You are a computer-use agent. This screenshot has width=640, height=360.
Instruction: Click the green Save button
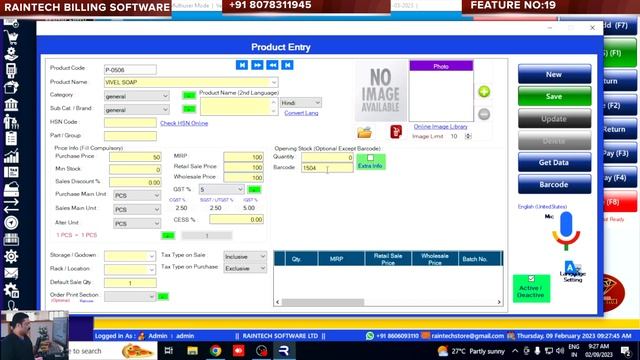coord(554,96)
